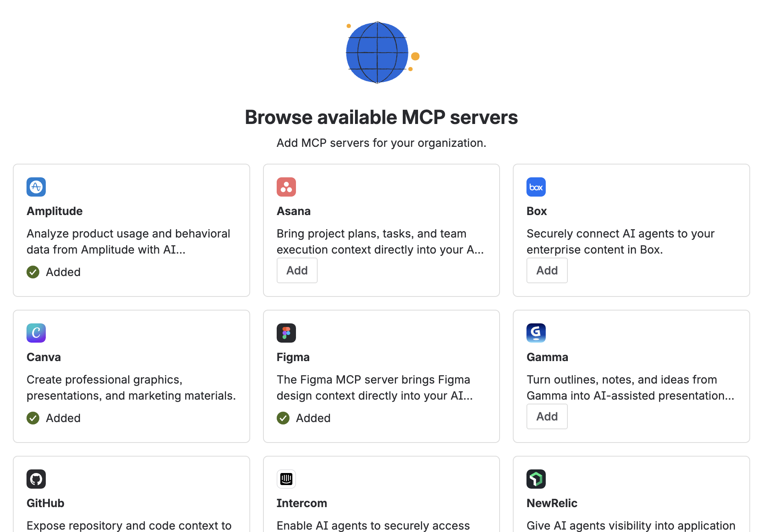Click Figma's green Added checkmark
Viewport: 763px width, 532px height.
coord(283,418)
